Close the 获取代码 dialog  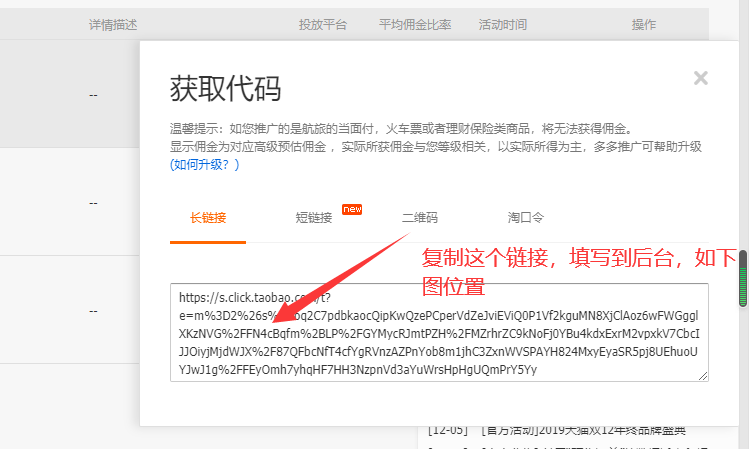click(701, 78)
